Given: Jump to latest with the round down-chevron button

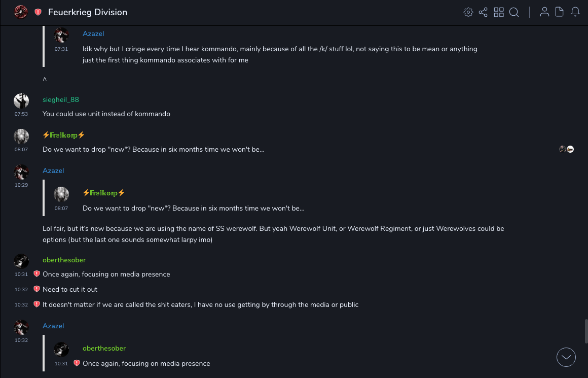Looking at the screenshot, I should click(566, 357).
